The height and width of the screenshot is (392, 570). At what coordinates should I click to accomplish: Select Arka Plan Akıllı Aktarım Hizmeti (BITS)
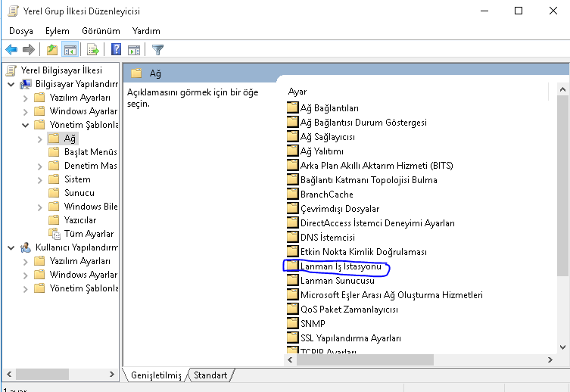(x=377, y=165)
